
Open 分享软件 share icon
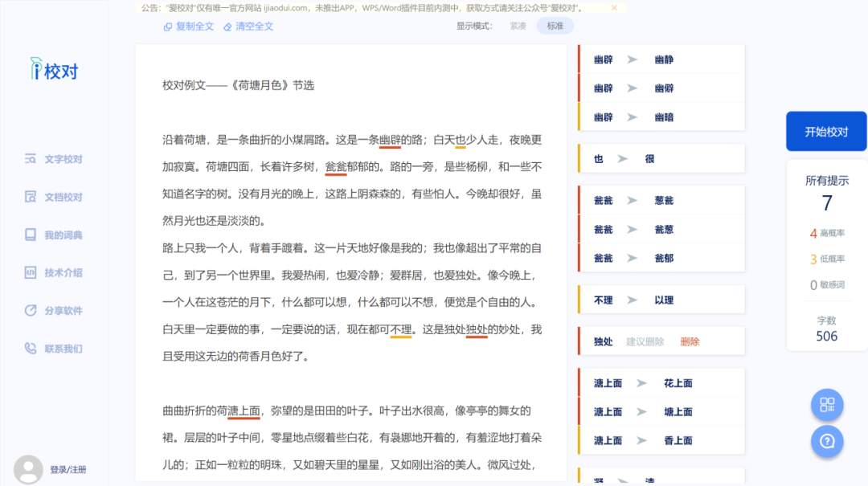pos(30,311)
